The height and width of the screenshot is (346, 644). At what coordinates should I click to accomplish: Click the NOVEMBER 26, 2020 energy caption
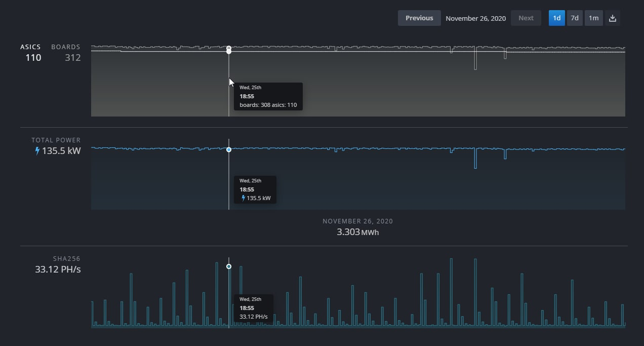[358, 221]
